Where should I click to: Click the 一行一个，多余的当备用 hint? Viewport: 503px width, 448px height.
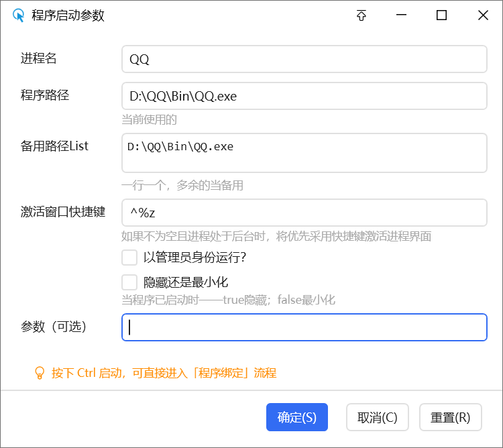182,185
